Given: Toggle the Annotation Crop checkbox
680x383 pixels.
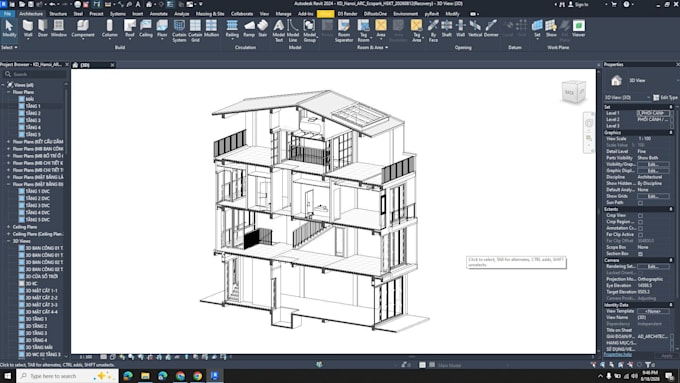Looking at the screenshot, I should click(x=641, y=228).
